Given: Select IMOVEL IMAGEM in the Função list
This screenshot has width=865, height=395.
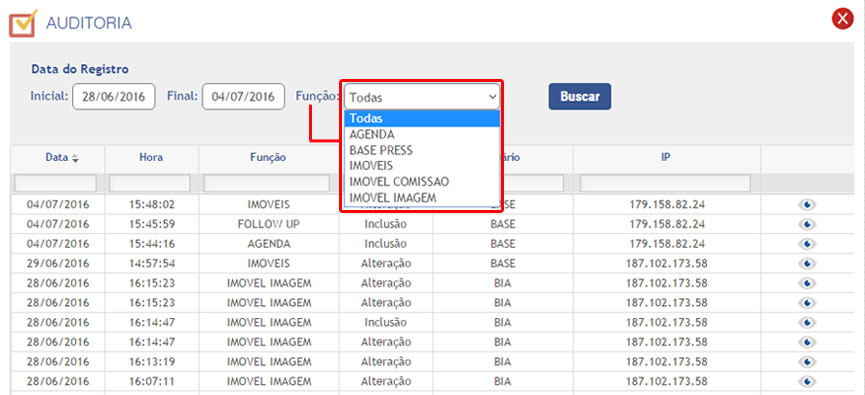Looking at the screenshot, I should [x=422, y=197].
